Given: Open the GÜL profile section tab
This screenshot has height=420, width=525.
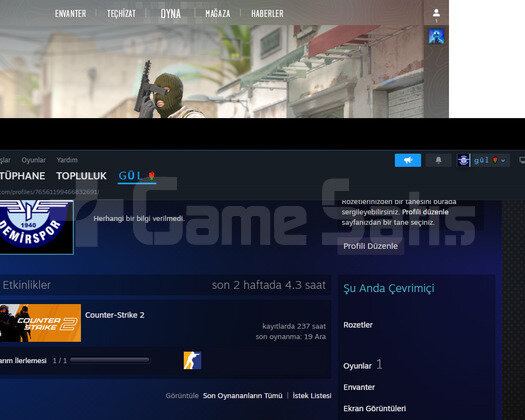Looking at the screenshot, I should point(137,176).
